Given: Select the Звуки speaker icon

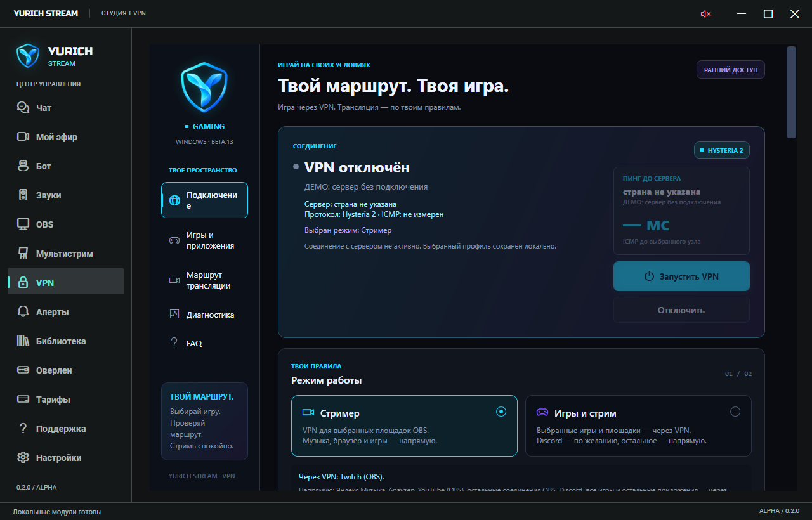Looking at the screenshot, I should pyautogui.click(x=23, y=195).
